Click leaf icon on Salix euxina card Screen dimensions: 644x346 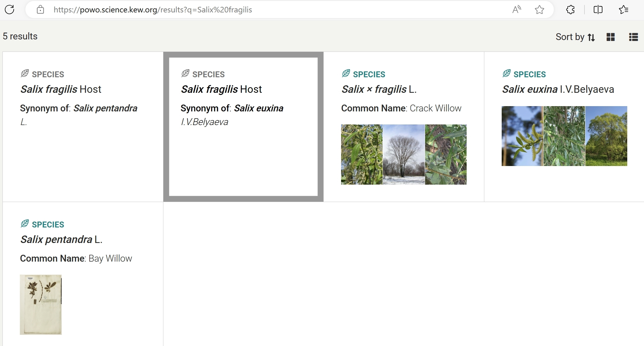(x=507, y=74)
